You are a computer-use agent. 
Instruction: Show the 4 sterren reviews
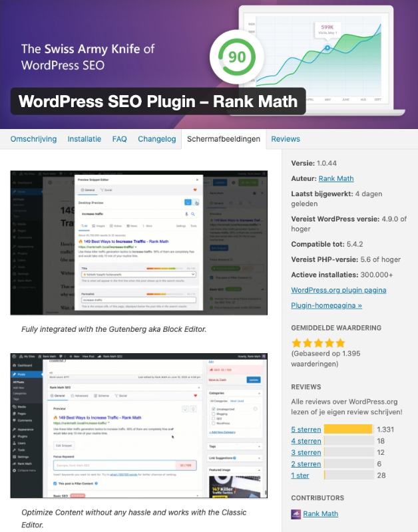point(306,441)
